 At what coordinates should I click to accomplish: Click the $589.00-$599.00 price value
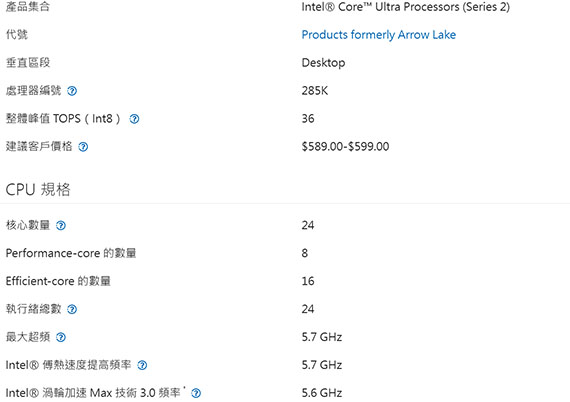(x=345, y=146)
